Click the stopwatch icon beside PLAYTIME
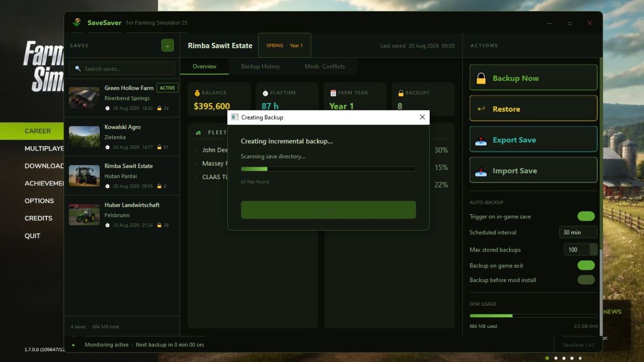Image resolution: width=644 pixels, height=362 pixels. (265, 93)
